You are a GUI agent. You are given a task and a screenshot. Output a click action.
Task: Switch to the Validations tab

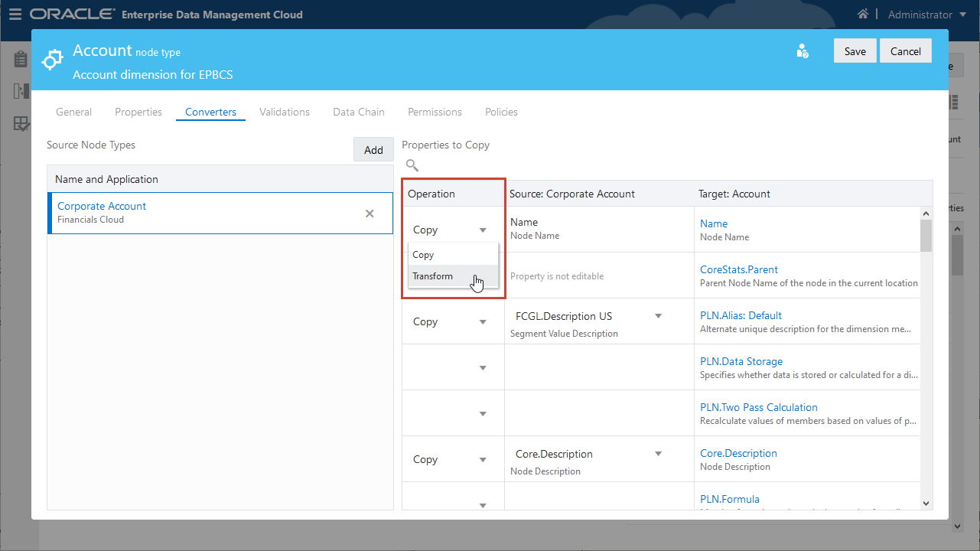(x=285, y=112)
